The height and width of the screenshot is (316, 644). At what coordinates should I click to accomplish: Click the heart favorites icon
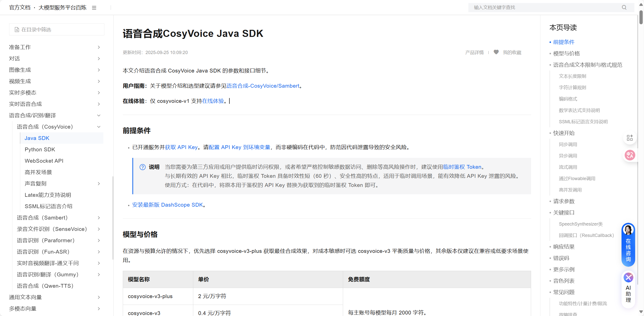coord(496,52)
